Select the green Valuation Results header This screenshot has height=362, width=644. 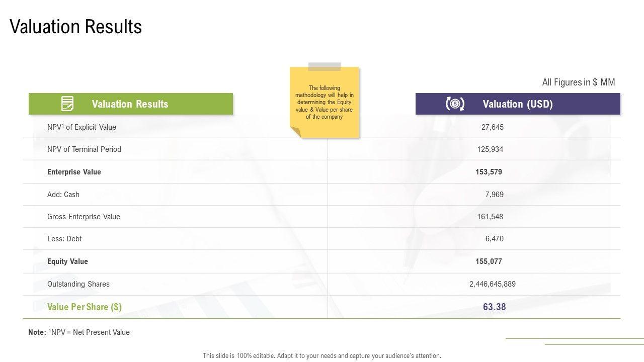coord(130,104)
